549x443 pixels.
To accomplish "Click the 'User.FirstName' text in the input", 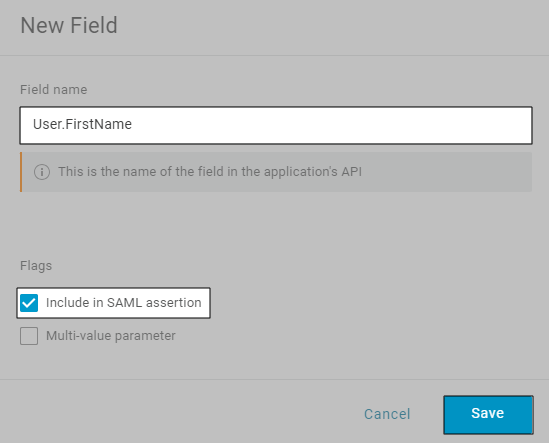I will coord(82,124).
